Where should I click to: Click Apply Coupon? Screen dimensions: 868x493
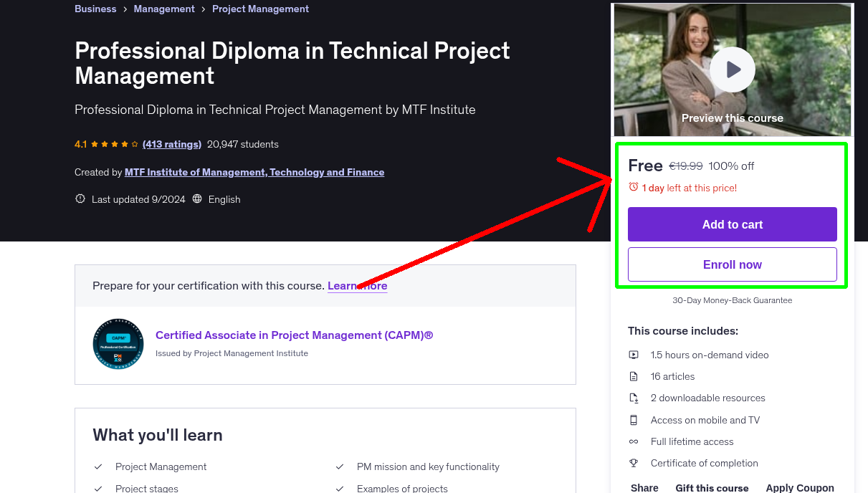(800, 488)
